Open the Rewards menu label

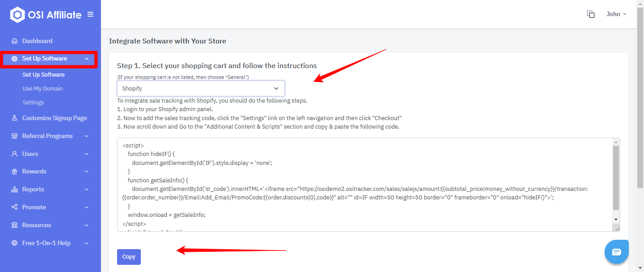[34, 172]
